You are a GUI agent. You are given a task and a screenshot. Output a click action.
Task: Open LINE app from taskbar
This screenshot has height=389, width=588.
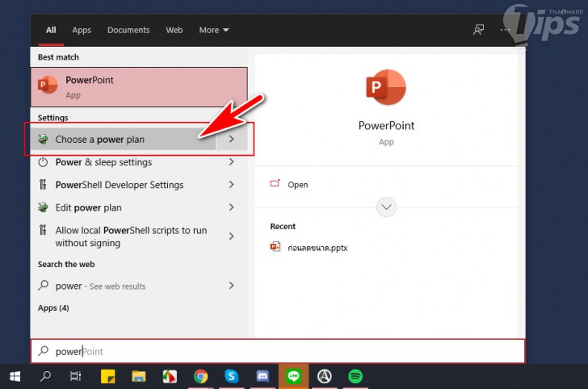tap(294, 376)
